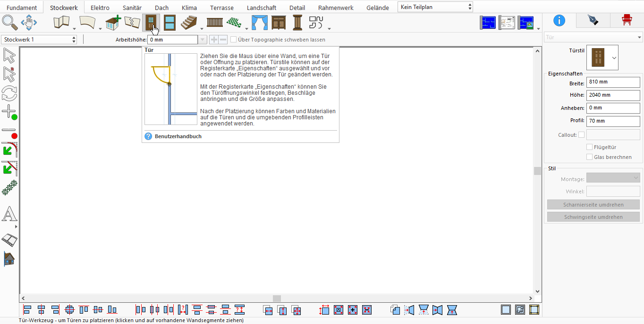Toggle Über Topographie schweben lassen checkbox
This screenshot has height=324, width=644.
(x=233, y=40)
